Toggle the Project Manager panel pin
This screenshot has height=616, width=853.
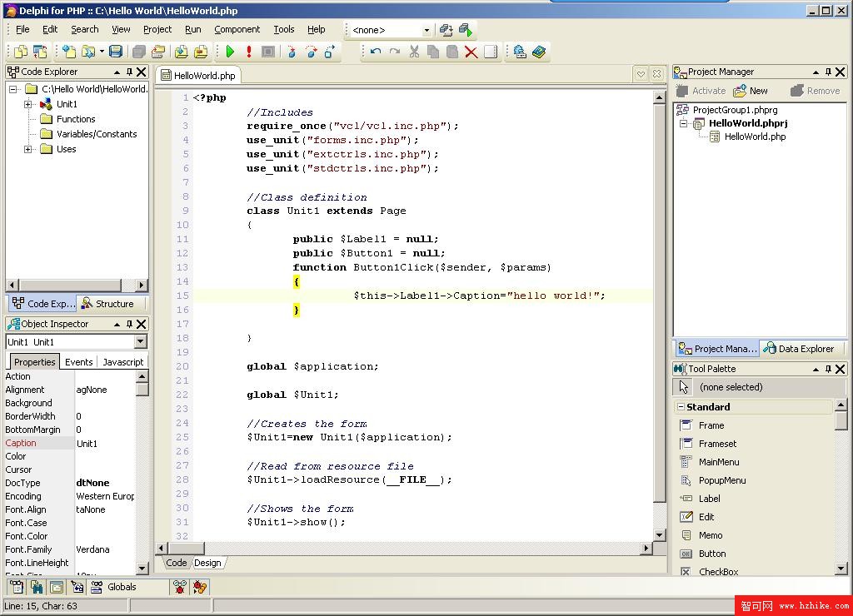pyautogui.click(x=828, y=72)
